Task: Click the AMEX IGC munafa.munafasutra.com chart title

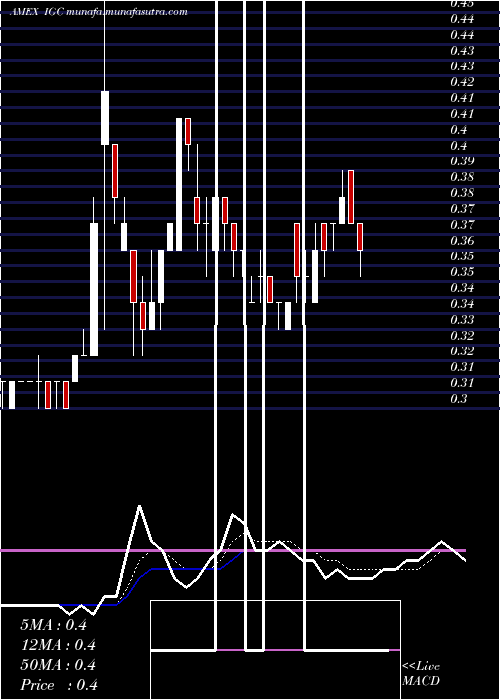Action: point(98,12)
